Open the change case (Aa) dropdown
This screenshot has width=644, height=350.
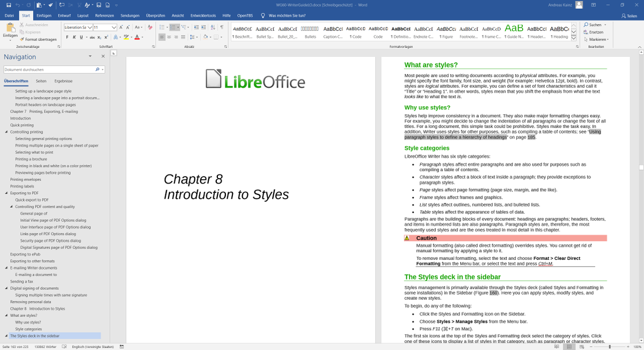pyautogui.click(x=138, y=27)
